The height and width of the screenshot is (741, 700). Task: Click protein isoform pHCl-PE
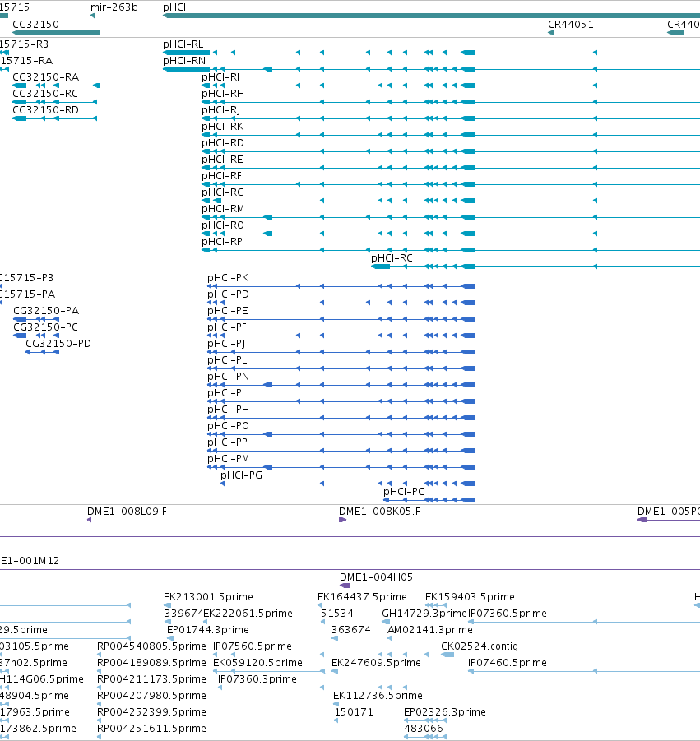point(228,311)
